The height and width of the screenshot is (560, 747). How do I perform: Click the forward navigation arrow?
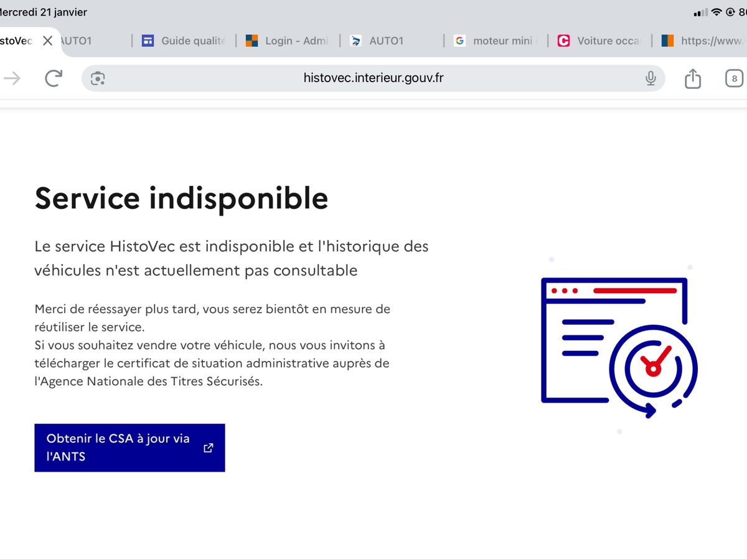point(12,78)
